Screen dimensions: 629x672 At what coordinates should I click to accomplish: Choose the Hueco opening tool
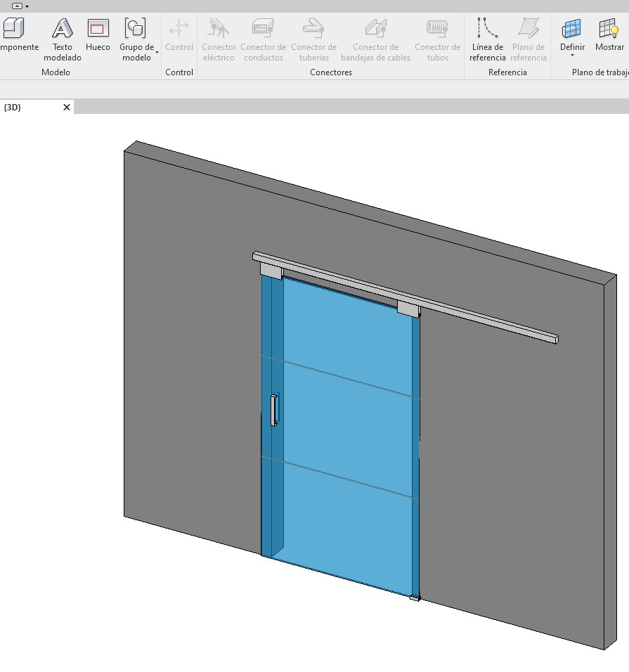coord(98,37)
